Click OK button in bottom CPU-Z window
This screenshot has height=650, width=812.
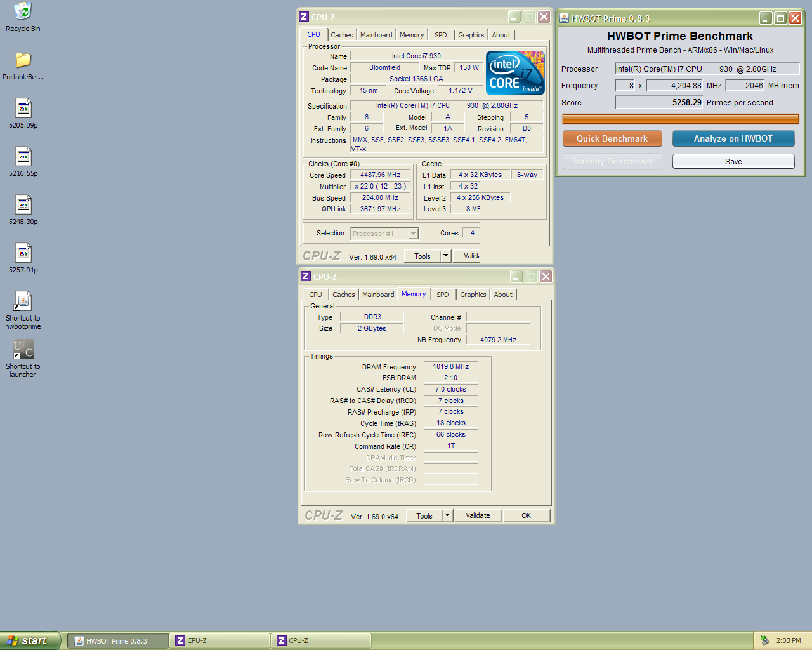527,515
